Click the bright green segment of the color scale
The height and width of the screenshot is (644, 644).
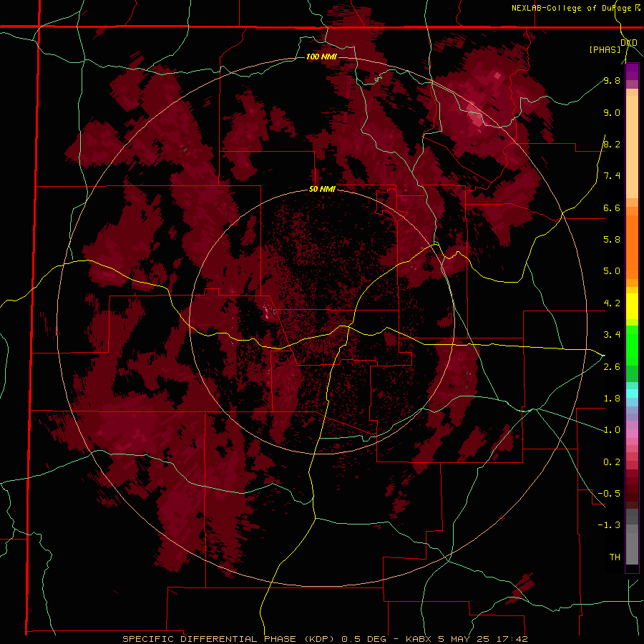point(632,345)
